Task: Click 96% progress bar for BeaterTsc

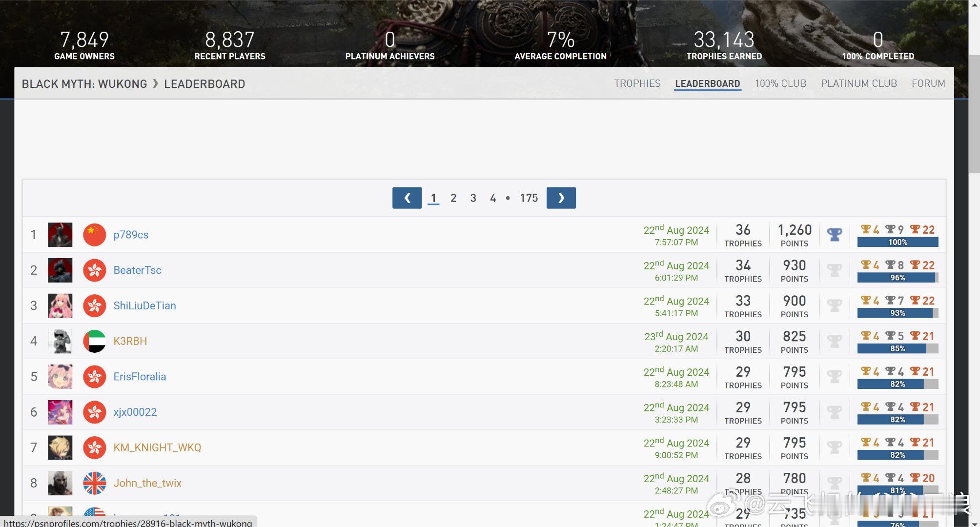Action: click(x=898, y=278)
